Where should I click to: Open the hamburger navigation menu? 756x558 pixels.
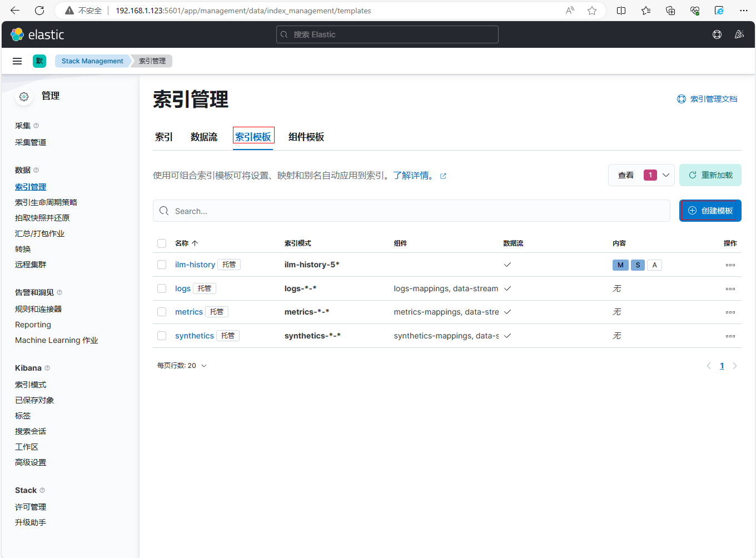click(x=17, y=61)
